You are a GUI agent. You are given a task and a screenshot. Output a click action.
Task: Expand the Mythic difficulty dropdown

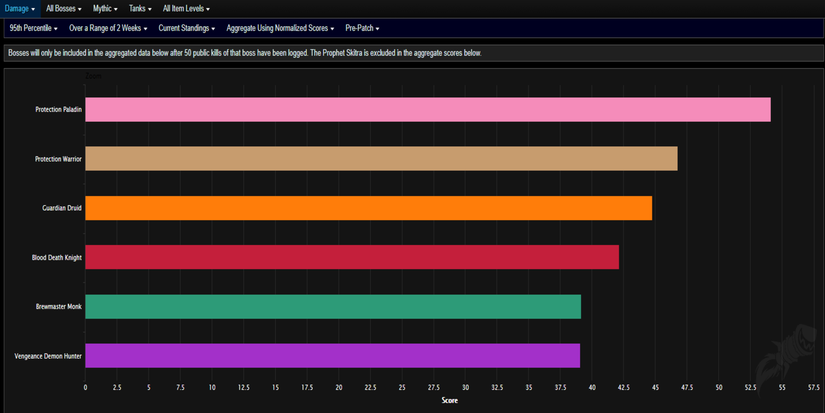click(x=105, y=8)
